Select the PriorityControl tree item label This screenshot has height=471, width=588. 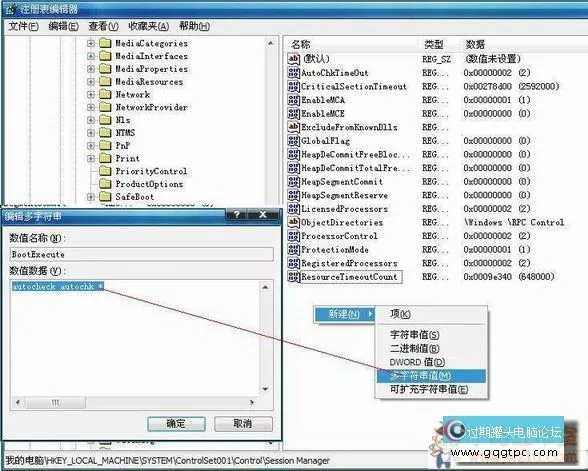[151, 171]
